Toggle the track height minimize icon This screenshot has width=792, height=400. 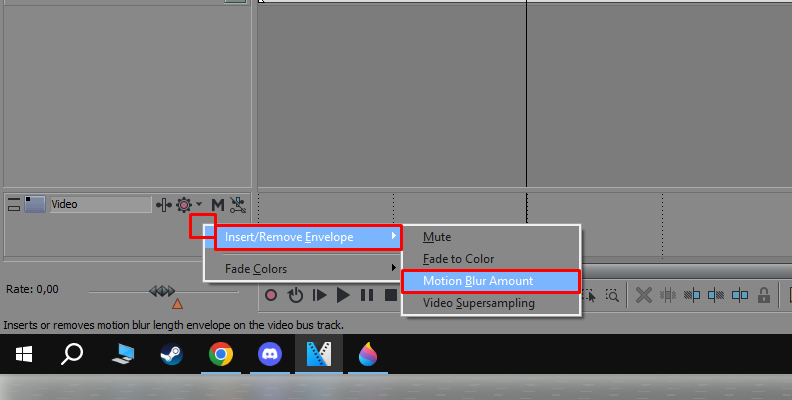coord(14,204)
